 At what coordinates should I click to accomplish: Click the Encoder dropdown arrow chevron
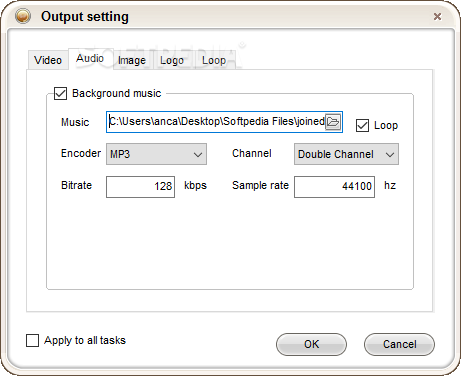click(198, 155)
